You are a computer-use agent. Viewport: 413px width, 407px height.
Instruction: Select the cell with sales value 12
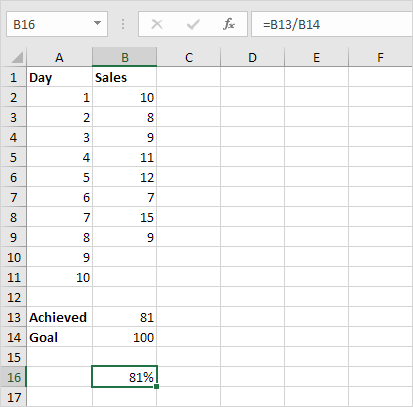pyautogui.click(x=125, y=177)
